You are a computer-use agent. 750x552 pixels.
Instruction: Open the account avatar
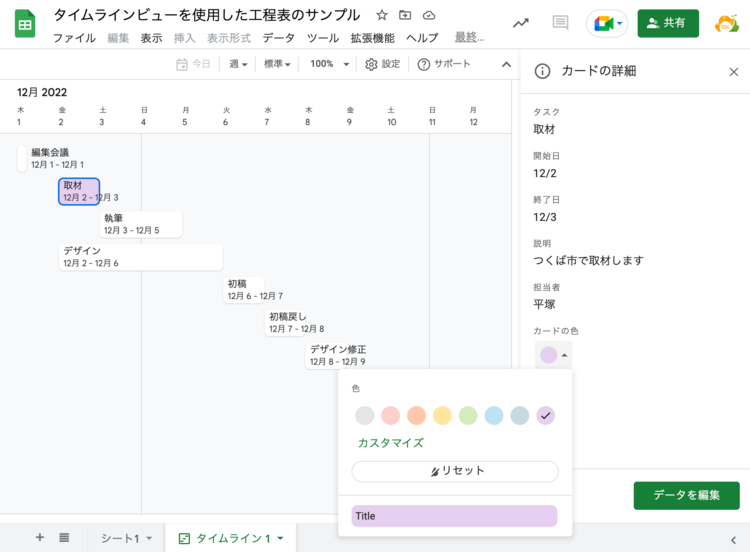click(x=726, y=23)
